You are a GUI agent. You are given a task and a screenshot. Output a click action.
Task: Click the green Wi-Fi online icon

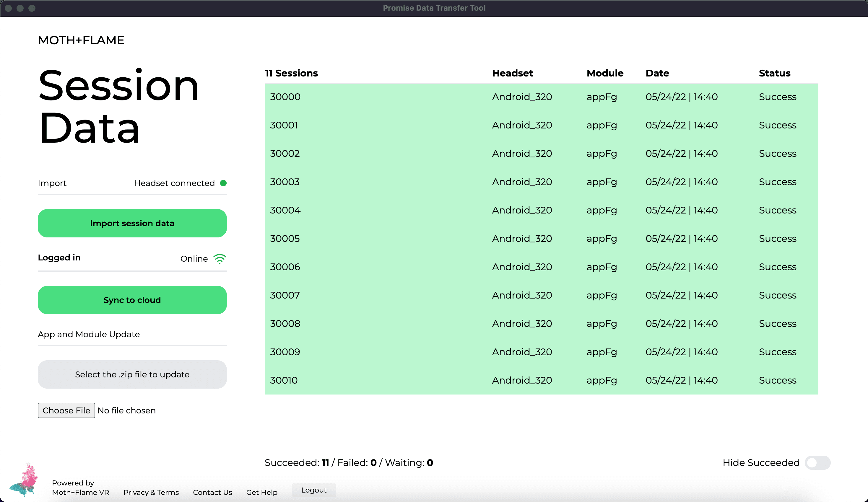tap(220, 259)
